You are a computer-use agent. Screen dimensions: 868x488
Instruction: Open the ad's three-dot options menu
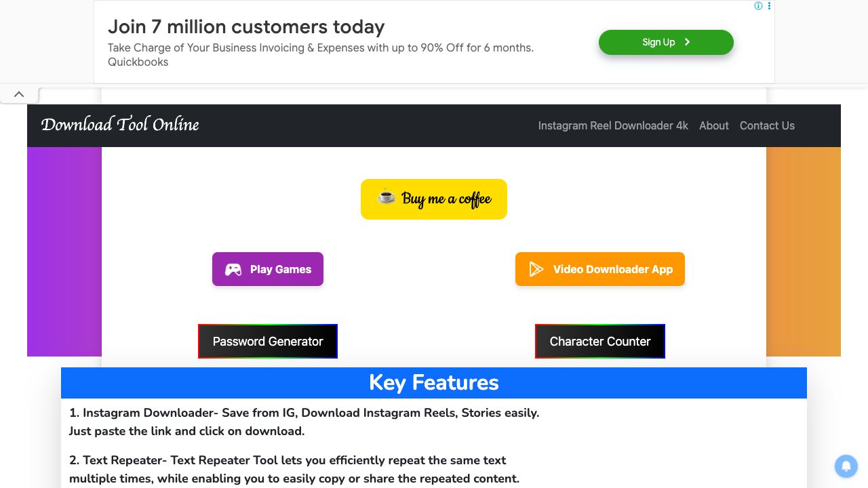click(769, 6)
